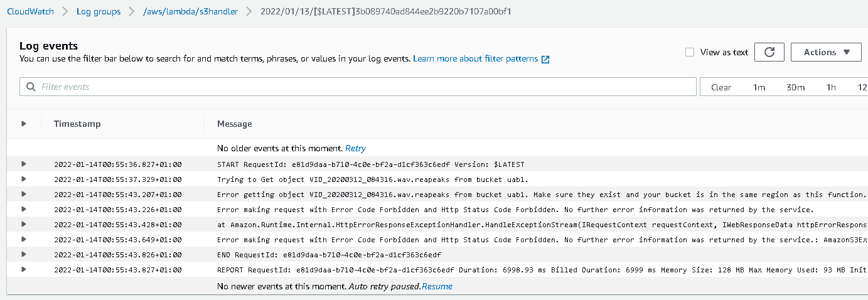Go to CloudWatch breadcrumb link
Viewport: 868px width, 300px height.
(30, 11)
